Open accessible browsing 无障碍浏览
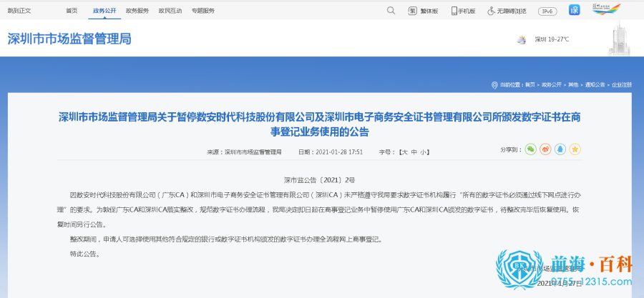The height and width of the screenshot is (298, 644). [507, 11]
